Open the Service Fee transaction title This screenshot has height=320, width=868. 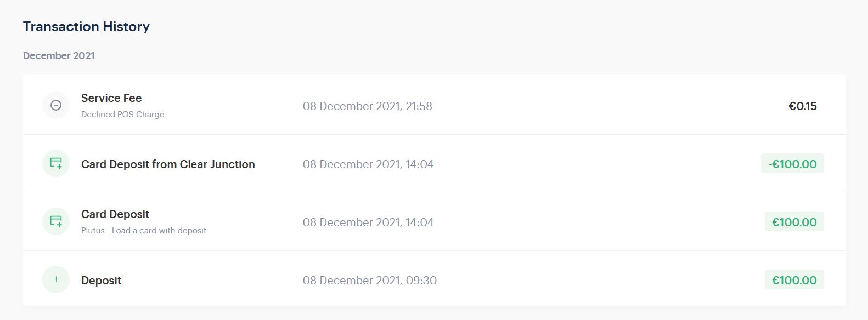[111, 98]
